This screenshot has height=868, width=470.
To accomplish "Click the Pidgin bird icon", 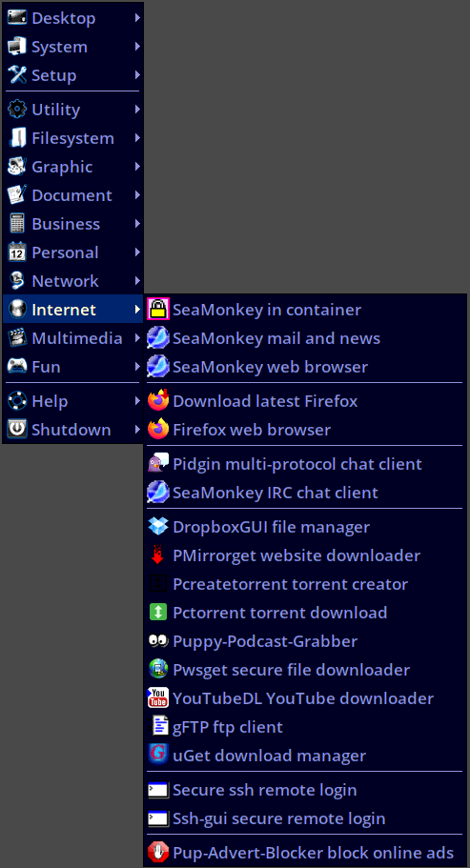I will tap(157, 463).
